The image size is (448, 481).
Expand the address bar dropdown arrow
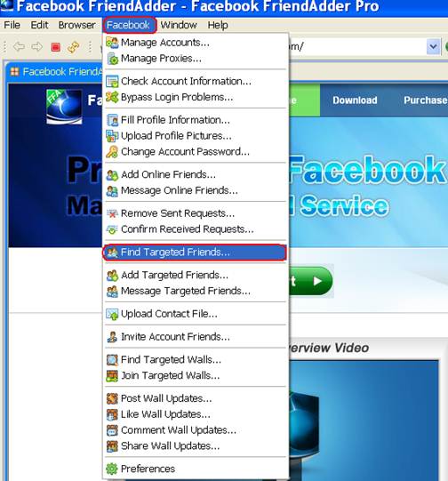click(x=433, y=46)
